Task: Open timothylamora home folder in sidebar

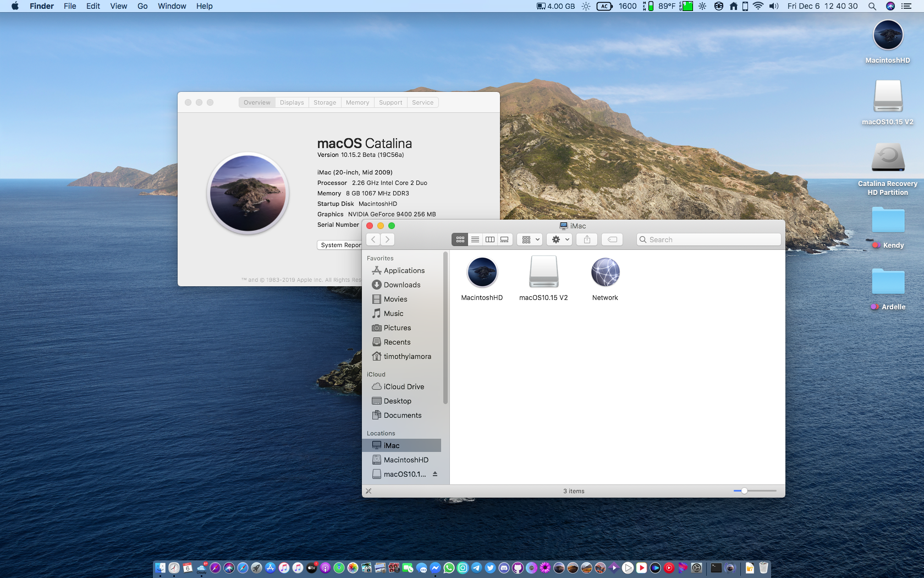Action: click(x=402, y=356)
